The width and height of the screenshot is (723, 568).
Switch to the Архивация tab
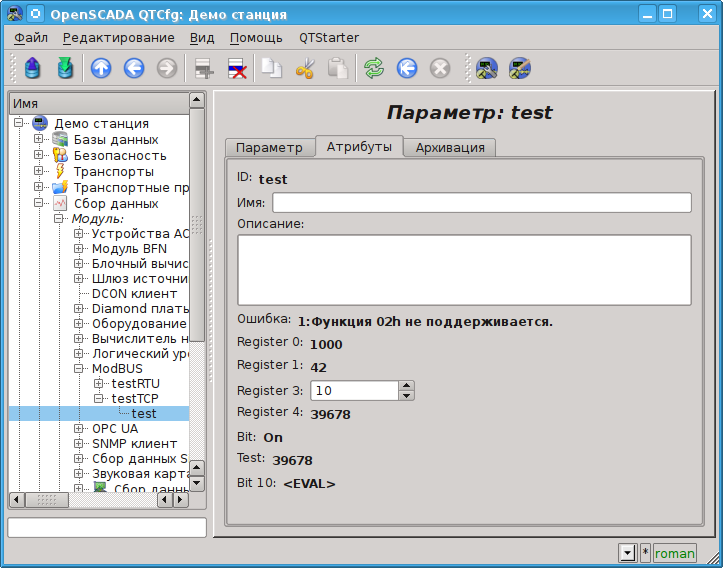(450, 147)
